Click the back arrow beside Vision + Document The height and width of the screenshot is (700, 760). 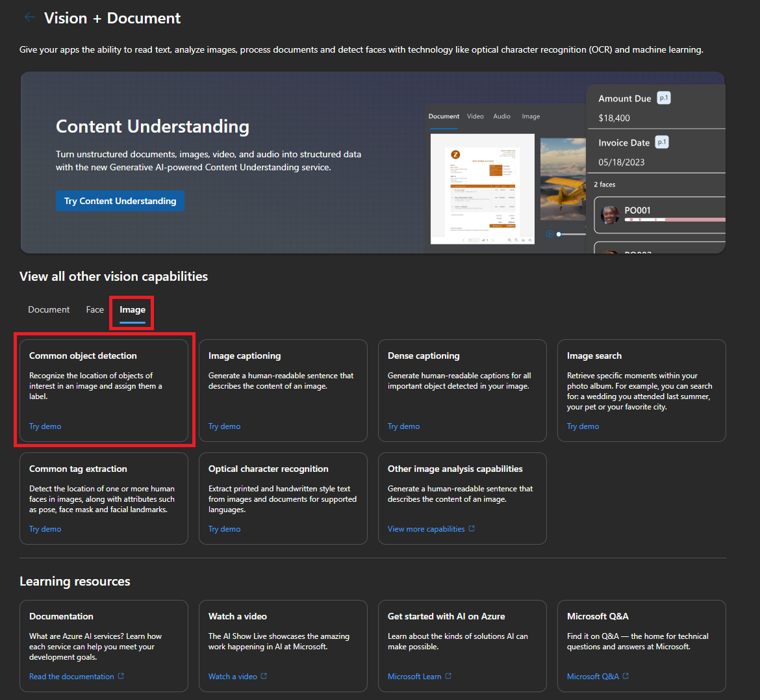click(29, 18)
